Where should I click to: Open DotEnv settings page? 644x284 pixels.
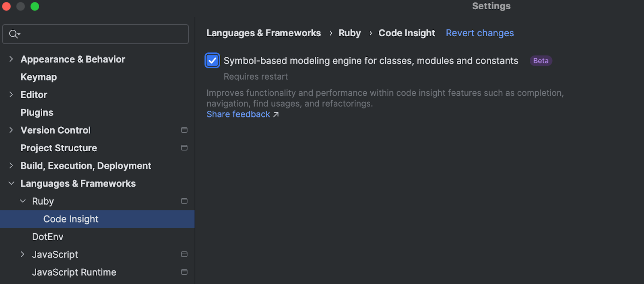[x=47, y=237]
